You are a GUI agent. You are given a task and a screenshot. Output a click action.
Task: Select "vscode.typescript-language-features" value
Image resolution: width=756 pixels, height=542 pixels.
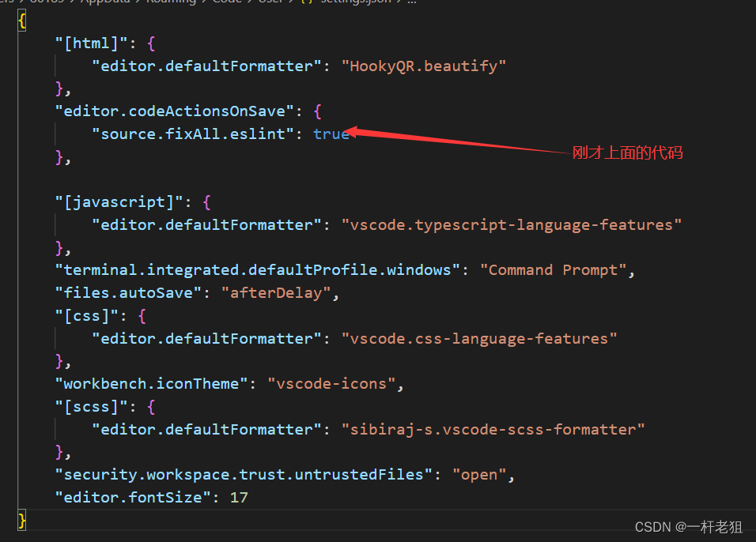tap(512, 225)
